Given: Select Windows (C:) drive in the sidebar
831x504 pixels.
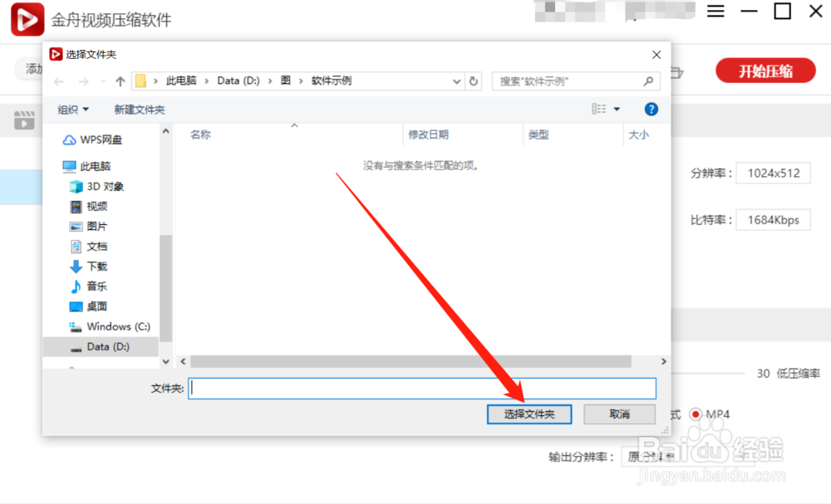Looking at the screenshot, I should point(110,326).
